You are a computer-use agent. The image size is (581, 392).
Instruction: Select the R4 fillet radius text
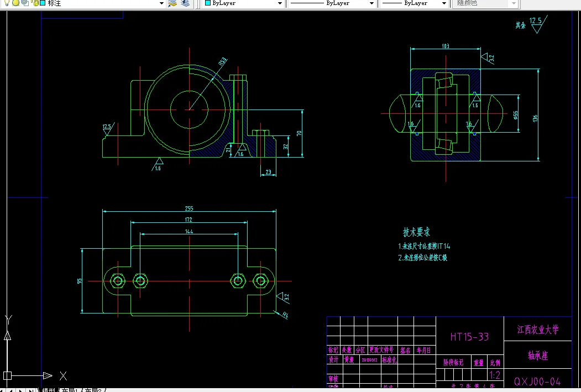pos(285,315)
